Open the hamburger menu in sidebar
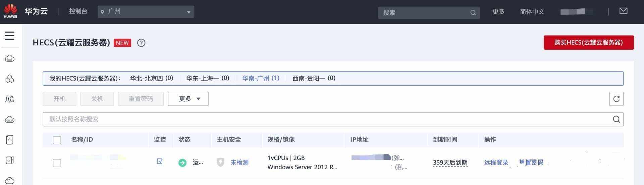Screen dimensions: 644x185 point(10,36)
